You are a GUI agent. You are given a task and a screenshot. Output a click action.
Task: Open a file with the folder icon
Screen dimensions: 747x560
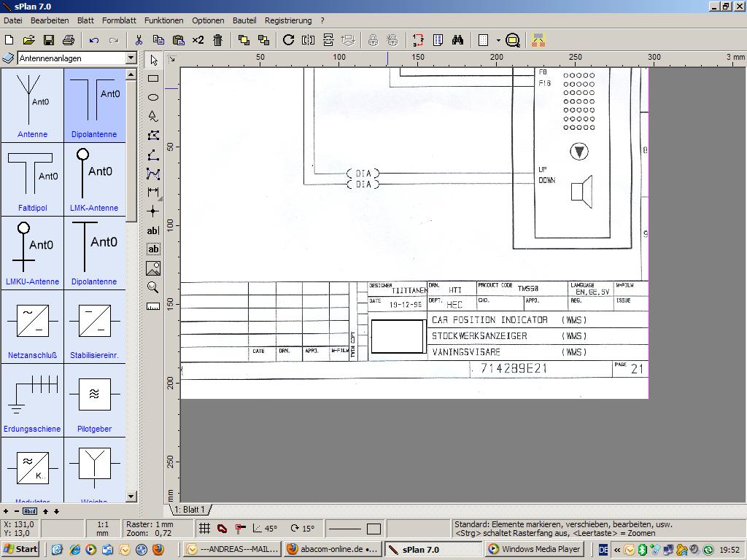pos(28,40)
